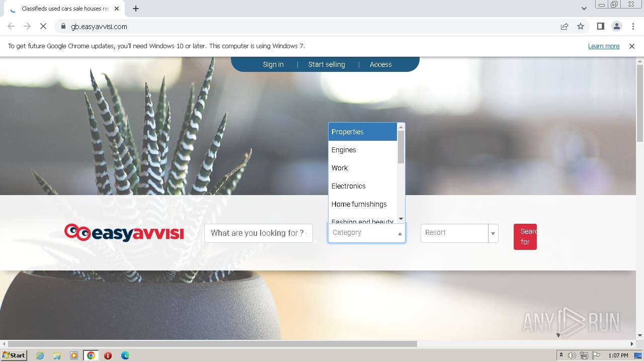Stop loading the page
This screenshot has height=362, width=644.
click(x=43, y=26)
